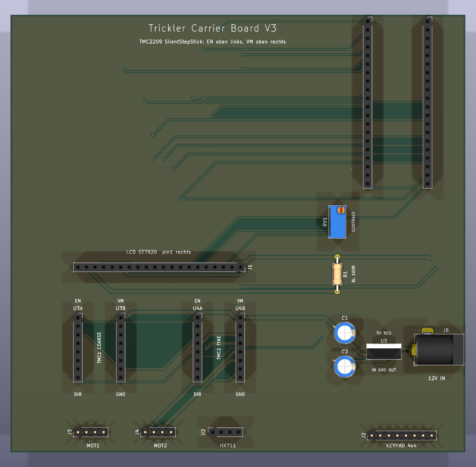Click the VM label above U4B
Image resolution: width=476 pixels, height=467 pixels.
[240, 301]
